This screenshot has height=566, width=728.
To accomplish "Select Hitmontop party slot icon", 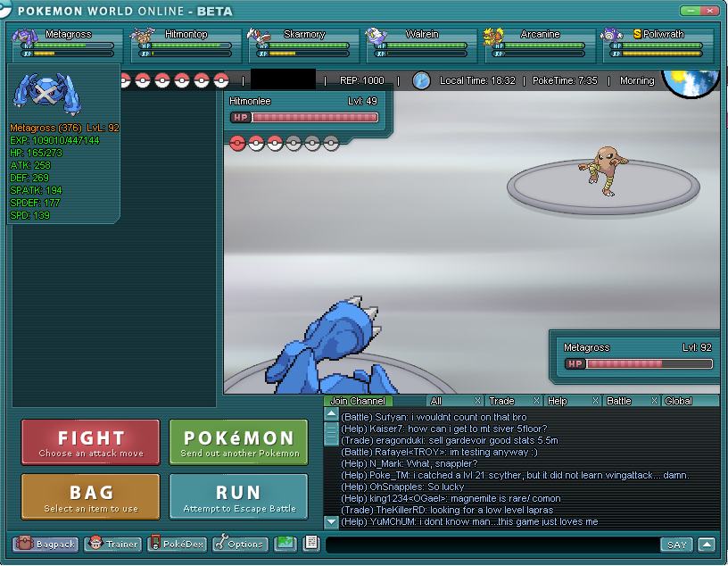I will (x=142, y=37).
